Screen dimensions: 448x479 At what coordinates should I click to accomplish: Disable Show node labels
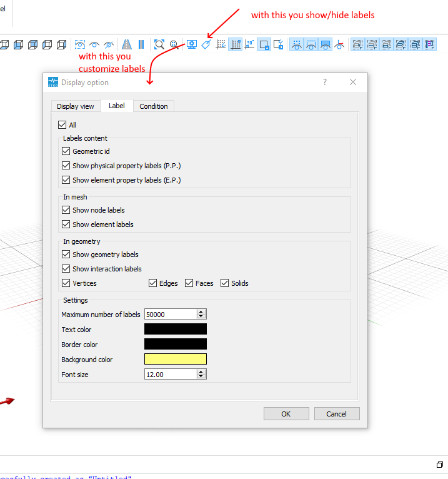(x=66, y=209)
